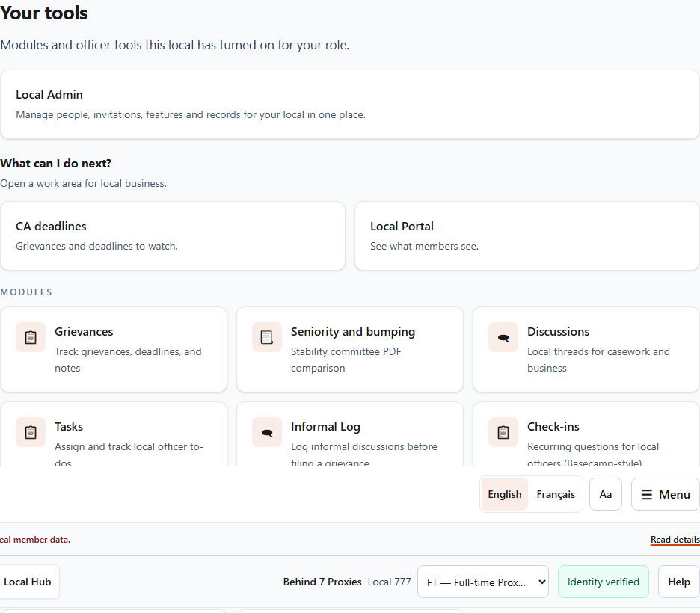
Task: Switch language to Français
Action: tap(556, 494)
